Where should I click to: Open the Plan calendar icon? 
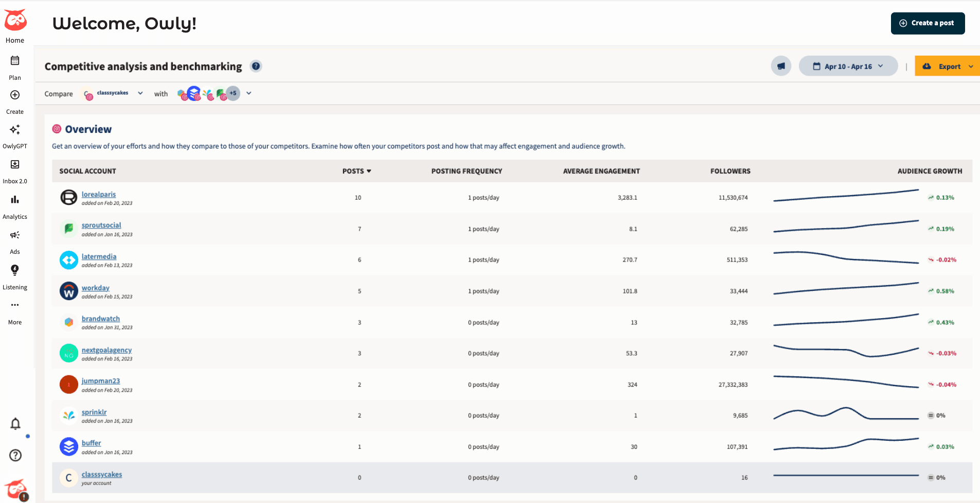point(15,61)
